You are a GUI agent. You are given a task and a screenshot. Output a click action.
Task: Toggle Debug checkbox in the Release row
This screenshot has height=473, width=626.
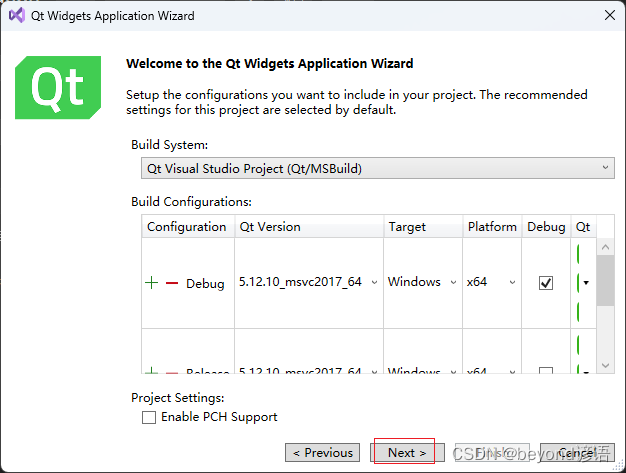(x=546, y=371)
